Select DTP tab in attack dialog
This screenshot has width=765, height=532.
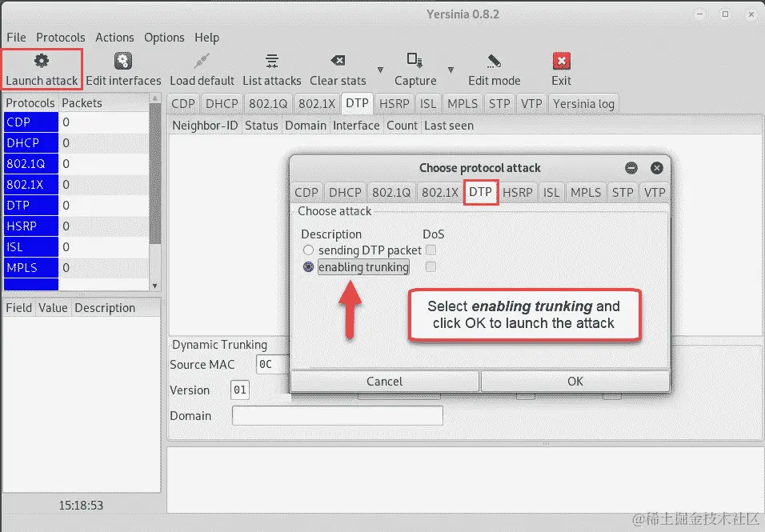click(481, 192)
